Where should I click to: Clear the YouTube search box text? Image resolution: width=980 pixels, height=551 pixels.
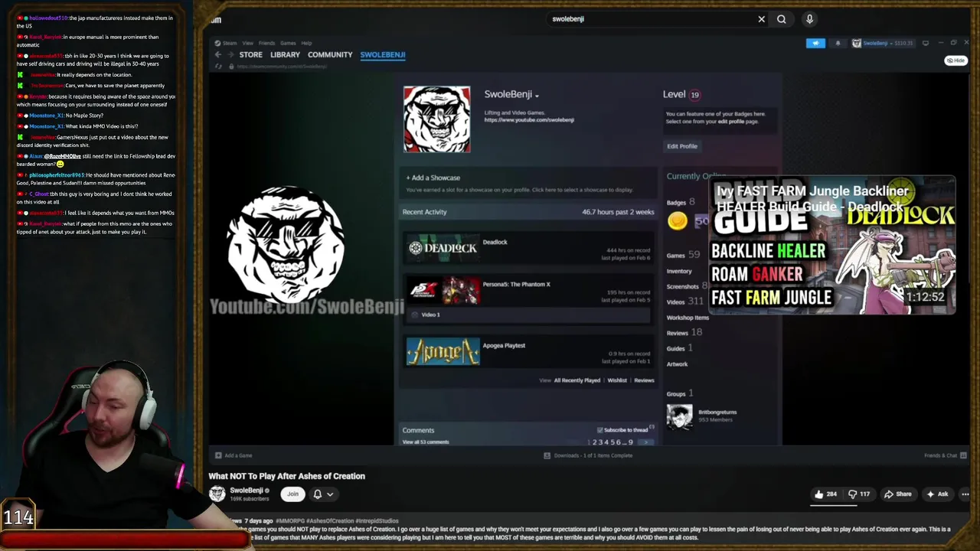click(761, 19)
